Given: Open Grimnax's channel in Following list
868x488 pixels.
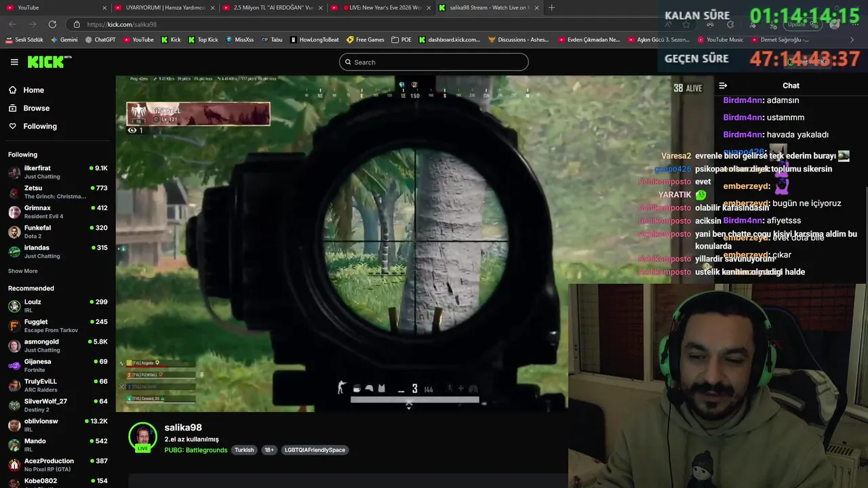Looking at the screenshot, I should [x=58, y=212].
